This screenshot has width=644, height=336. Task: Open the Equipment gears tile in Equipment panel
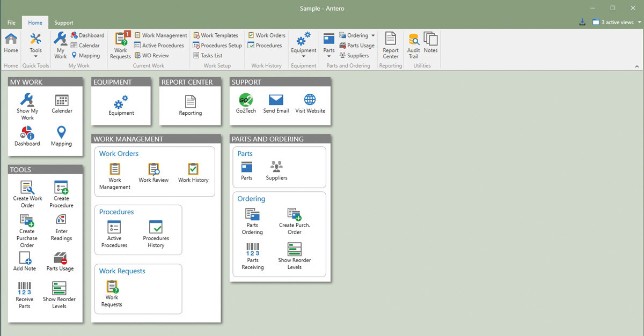coord(121,106)
